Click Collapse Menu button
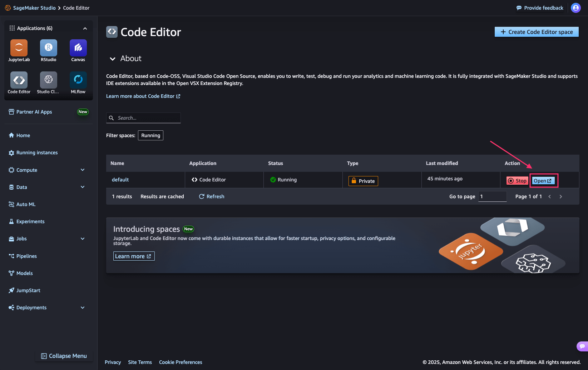 64,356
